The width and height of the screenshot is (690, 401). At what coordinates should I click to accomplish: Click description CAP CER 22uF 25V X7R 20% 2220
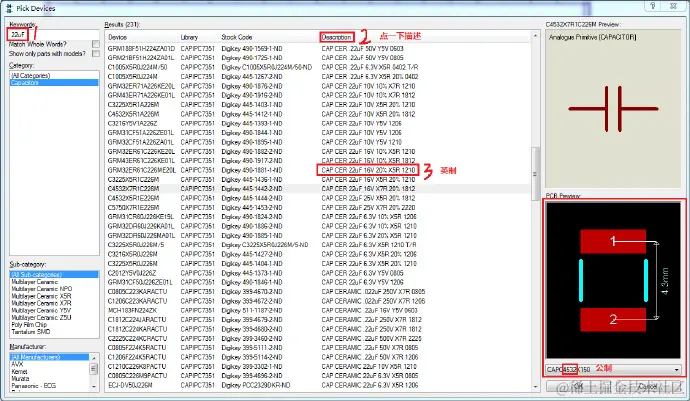click(x=368, y=208)
